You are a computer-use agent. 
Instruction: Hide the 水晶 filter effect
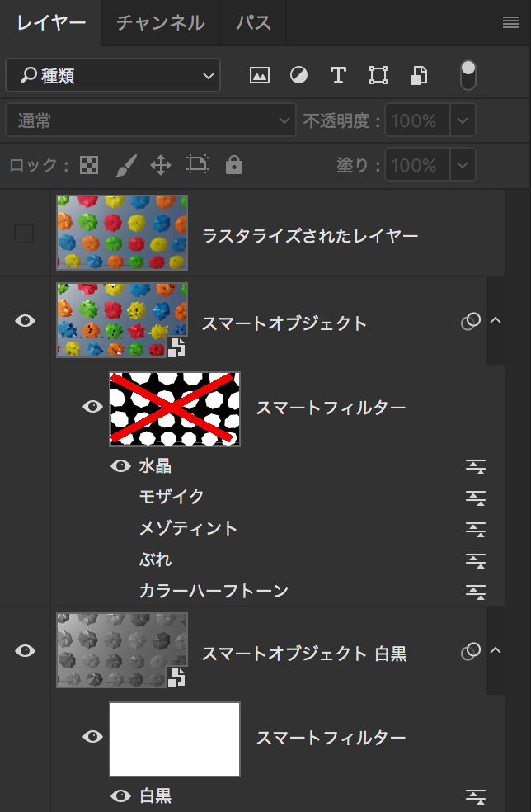[x=120, y=466]
